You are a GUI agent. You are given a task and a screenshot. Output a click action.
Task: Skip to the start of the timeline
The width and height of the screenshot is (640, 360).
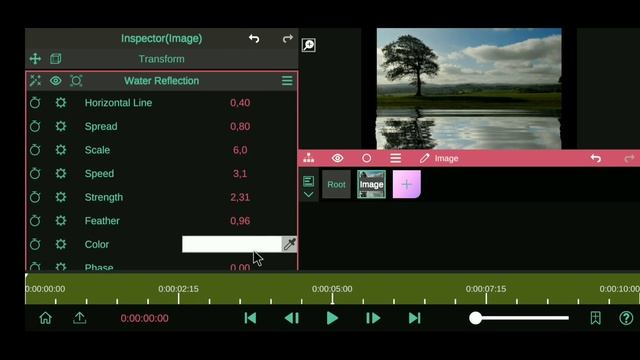tap(250, 318)
